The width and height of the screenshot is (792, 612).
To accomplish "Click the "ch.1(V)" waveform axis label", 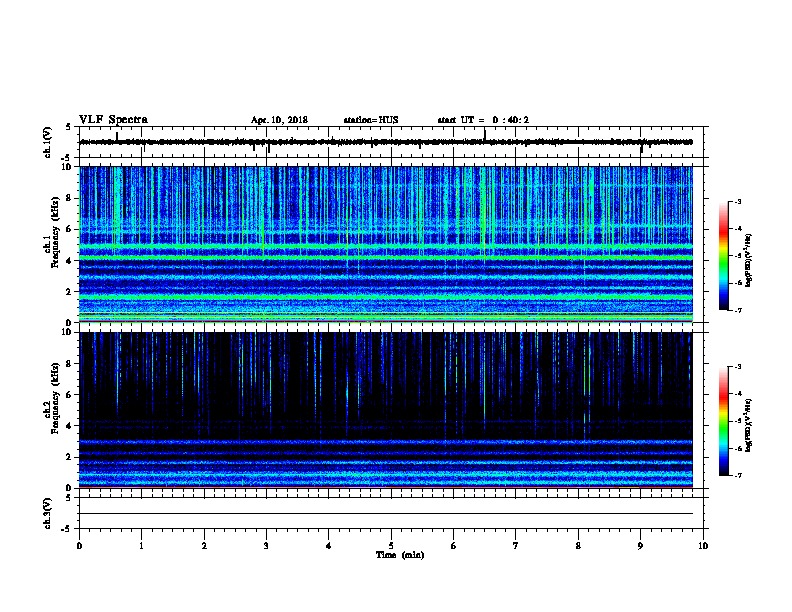I will 48,142.
